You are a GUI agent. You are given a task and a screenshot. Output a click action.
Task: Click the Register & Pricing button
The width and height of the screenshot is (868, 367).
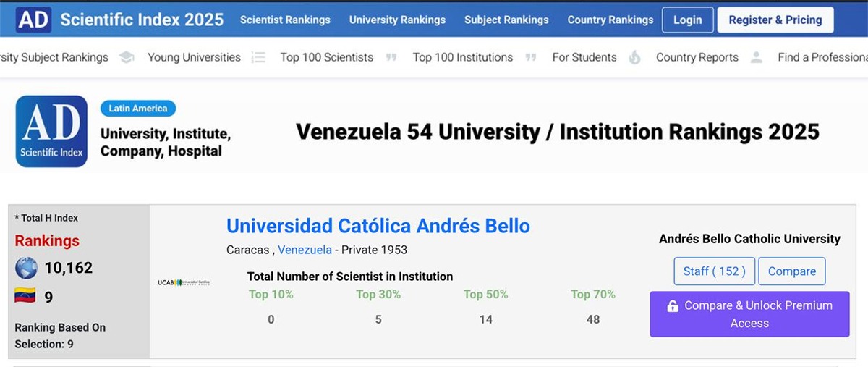click(775, 20)
